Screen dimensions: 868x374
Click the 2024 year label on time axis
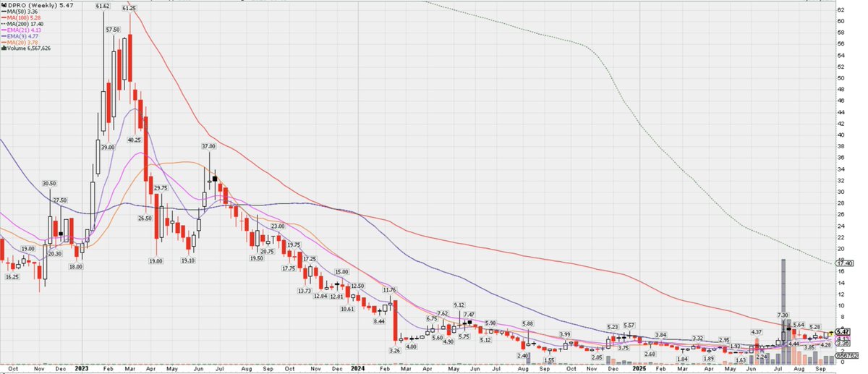pos(357,370)
